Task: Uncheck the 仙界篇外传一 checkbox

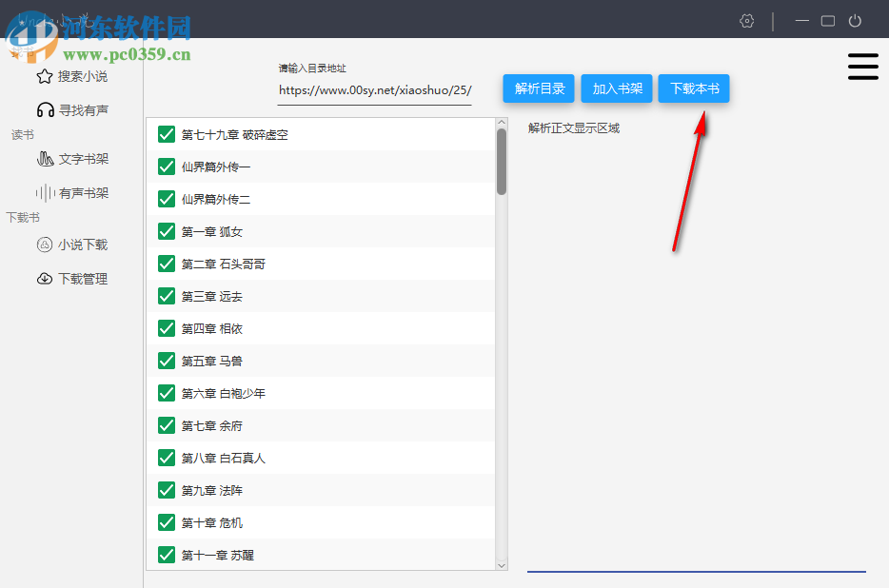Action: click(166, 166)
